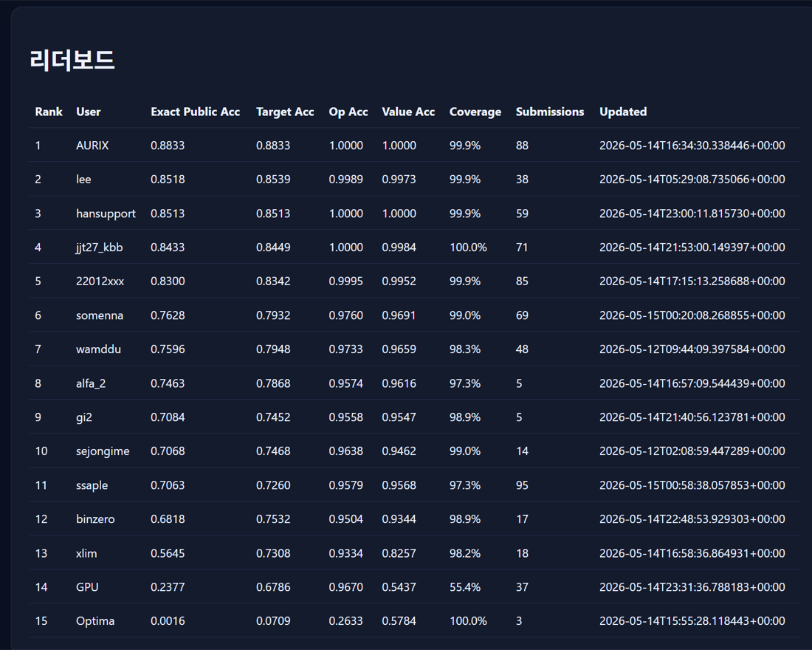This screenshot has width=812, height=650.
Task: Select user hansupport in the table
Action: 106,213
